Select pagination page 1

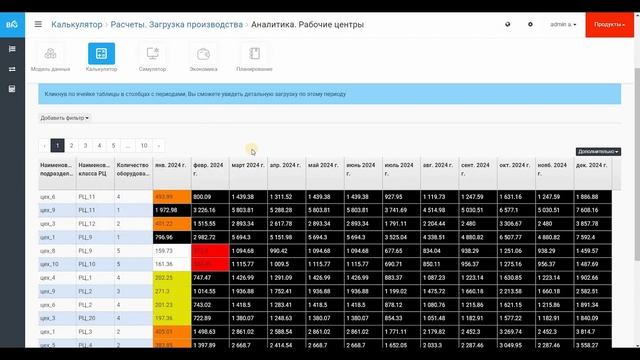point(58,146)
